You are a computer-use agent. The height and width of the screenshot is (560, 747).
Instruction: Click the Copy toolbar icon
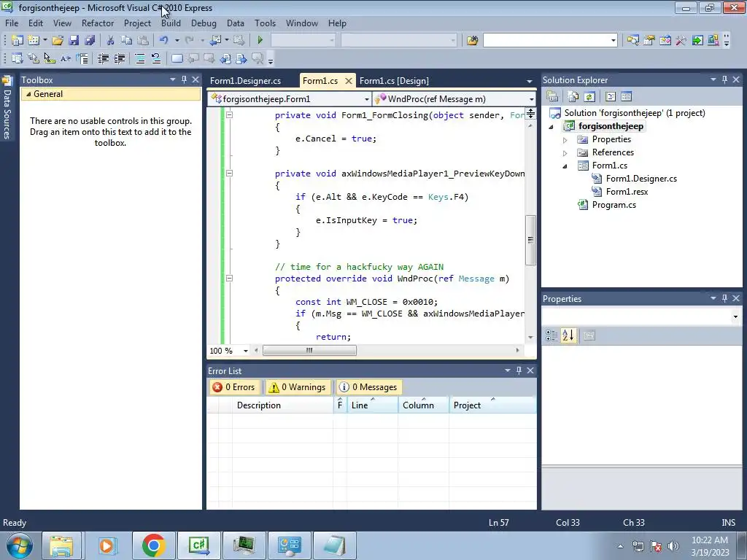(x=126, y=41)
